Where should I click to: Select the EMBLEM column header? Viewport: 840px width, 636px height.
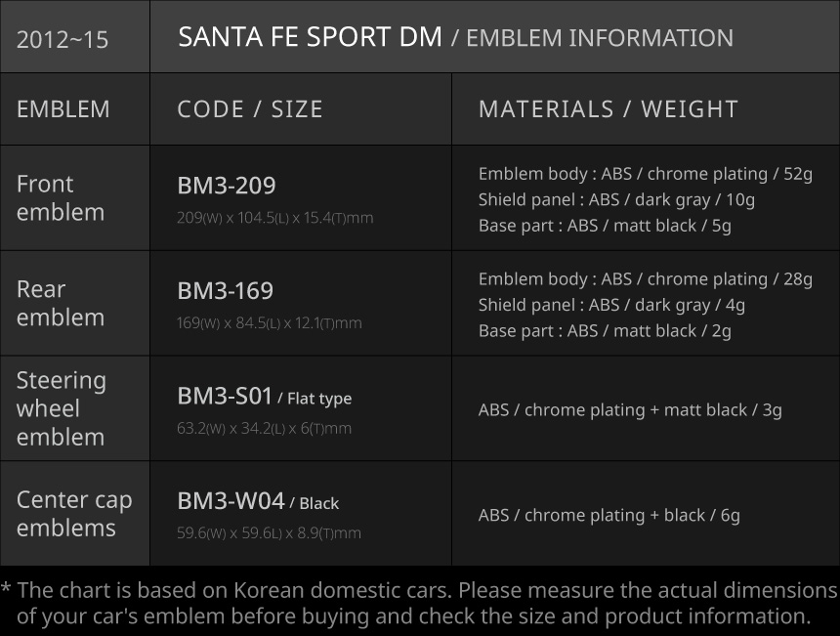click(63, 109)
